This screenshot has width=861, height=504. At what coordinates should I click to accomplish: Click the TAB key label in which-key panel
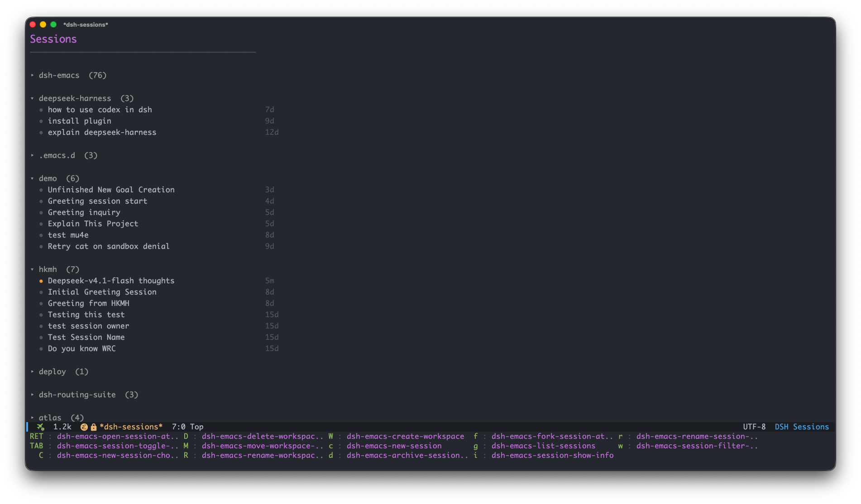(37, 446)
